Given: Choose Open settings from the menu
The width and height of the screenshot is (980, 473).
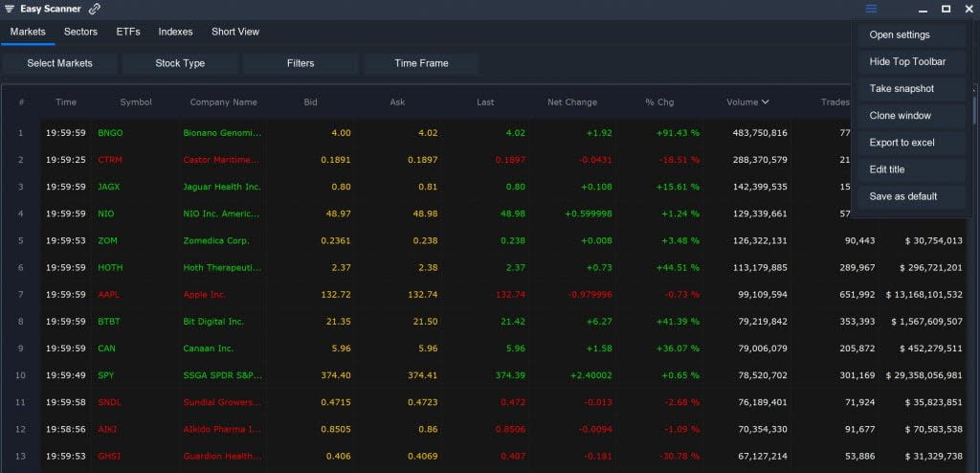Looking at the screenshot, I should (x=911, y=35).
